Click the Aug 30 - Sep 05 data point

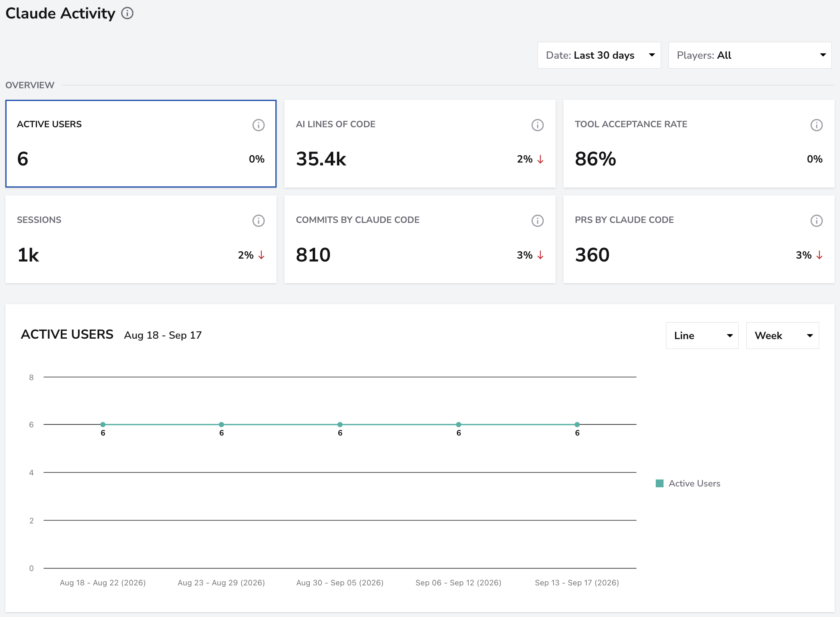tap(340, 424)
